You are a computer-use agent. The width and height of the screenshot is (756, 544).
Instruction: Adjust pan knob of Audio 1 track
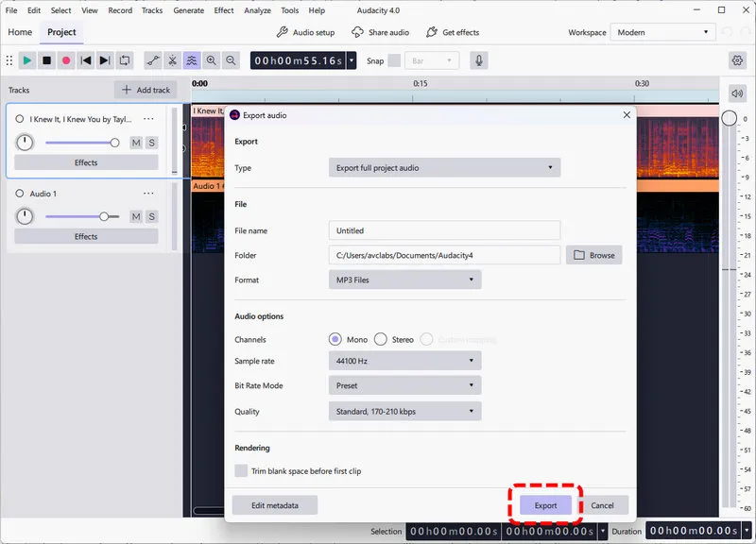pyautogui.click(x=25, y=216)
